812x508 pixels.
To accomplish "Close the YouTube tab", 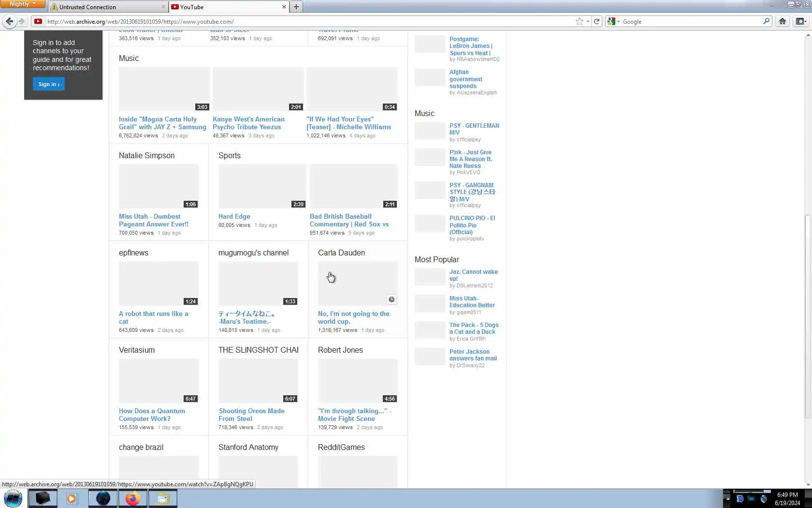I will tap(284, 7).
